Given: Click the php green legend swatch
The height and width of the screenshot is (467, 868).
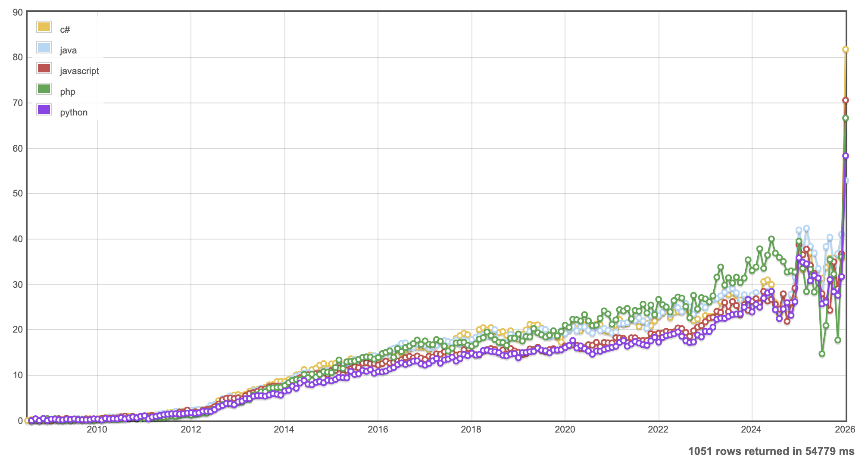Looking at the screenshot, I should (x=44, y=89).
